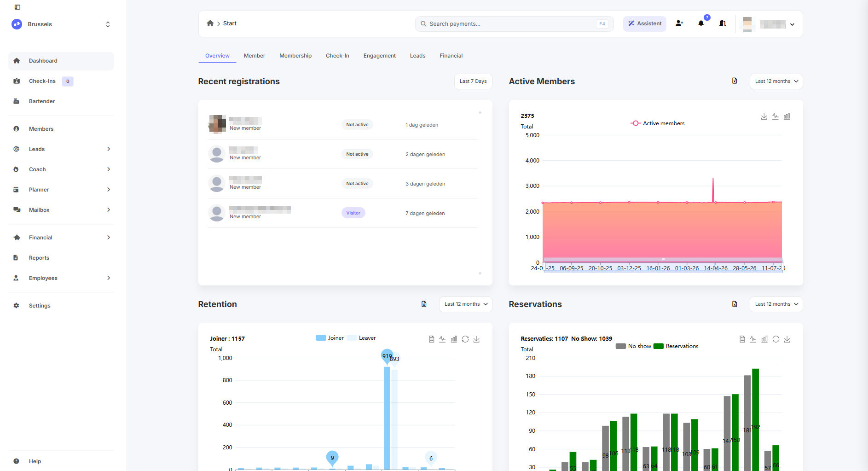Switch to the Membership tab

tap(295, 56)
